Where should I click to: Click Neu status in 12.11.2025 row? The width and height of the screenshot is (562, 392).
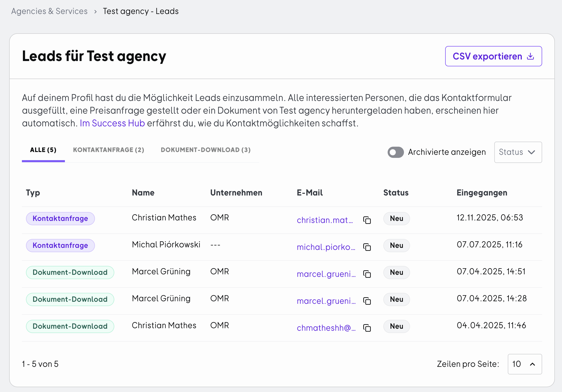(x=397, y=219)
